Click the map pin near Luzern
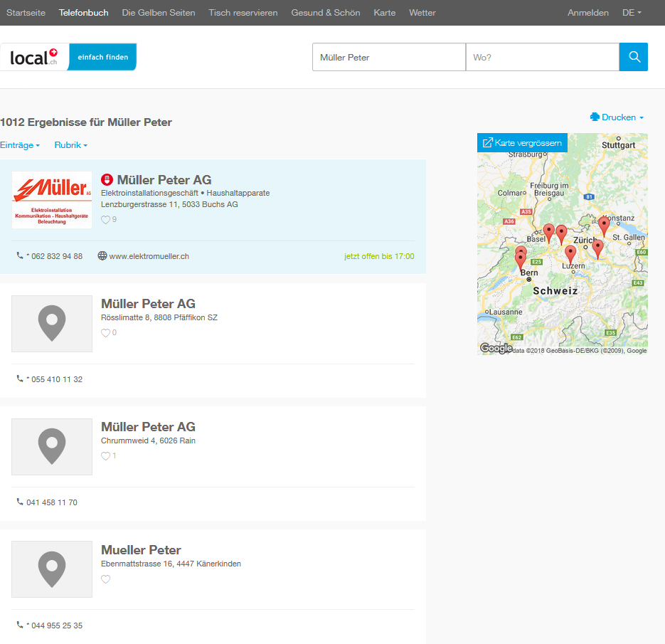 coord(570,253)
